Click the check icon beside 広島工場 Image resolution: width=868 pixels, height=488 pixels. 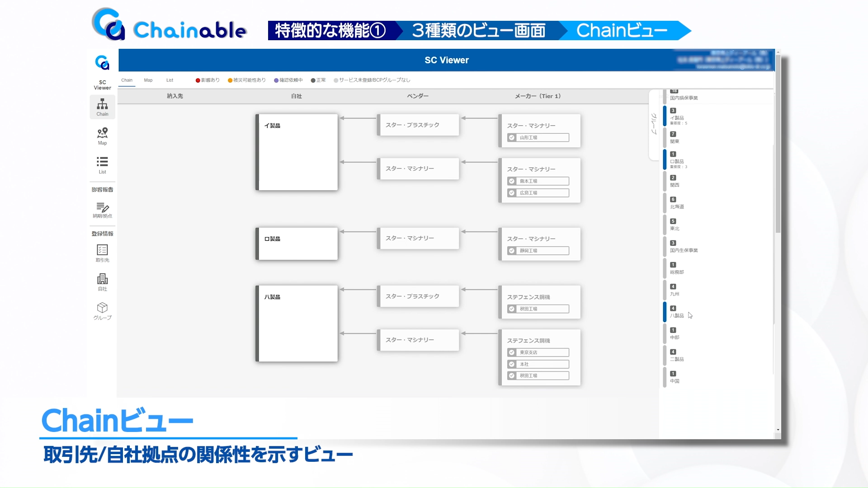[x=512, y=192]
